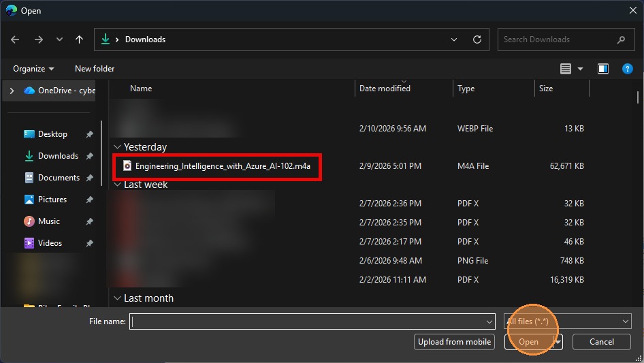Screen dimensions: 644x363
Task: Cancel the Open dialog
Action: 602,342
